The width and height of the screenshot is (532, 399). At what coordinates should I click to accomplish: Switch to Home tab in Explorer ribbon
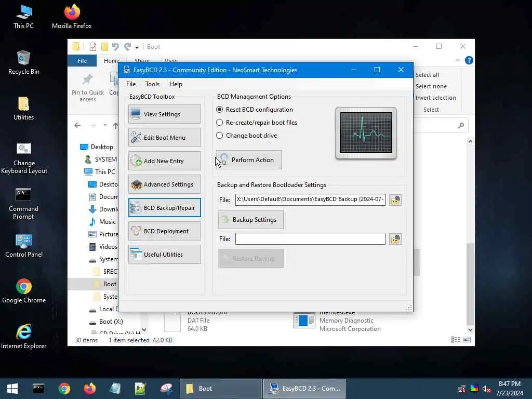[112, 61]
